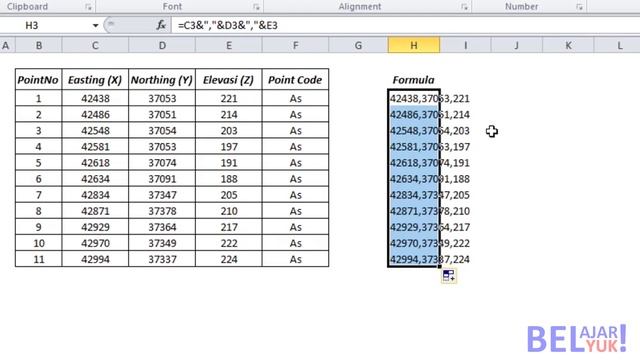640x360 pixels.
Task: Select cell with Easting 42994
Action: [x=95, y=259]
